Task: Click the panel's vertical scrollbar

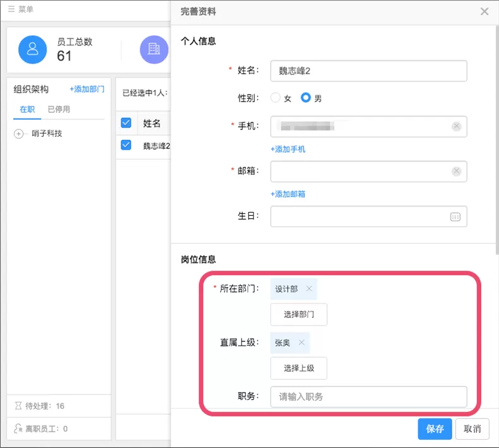Action: [x=496, y=140]
